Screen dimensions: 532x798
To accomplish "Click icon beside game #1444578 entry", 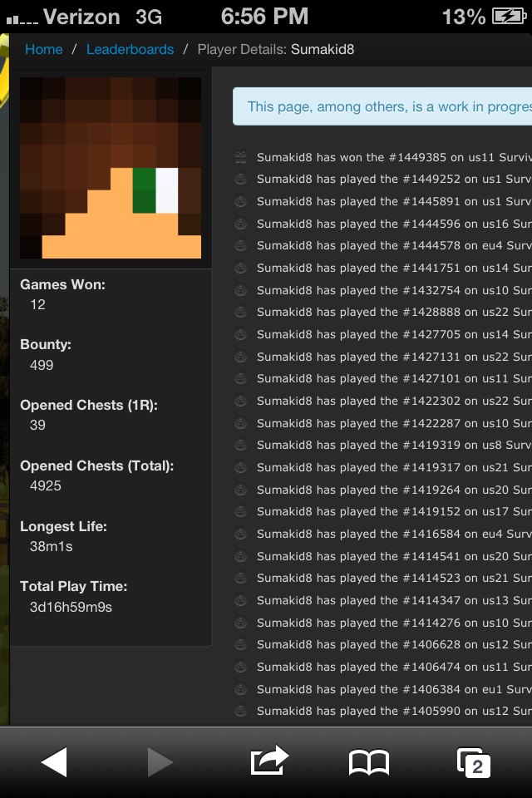I will coord(241,245).
